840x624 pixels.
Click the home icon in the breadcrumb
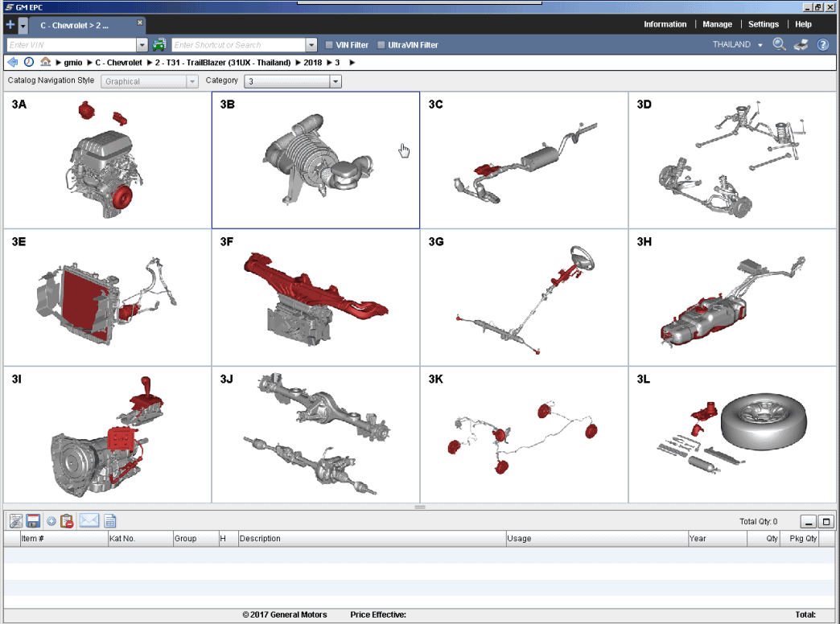pos(46,62)
